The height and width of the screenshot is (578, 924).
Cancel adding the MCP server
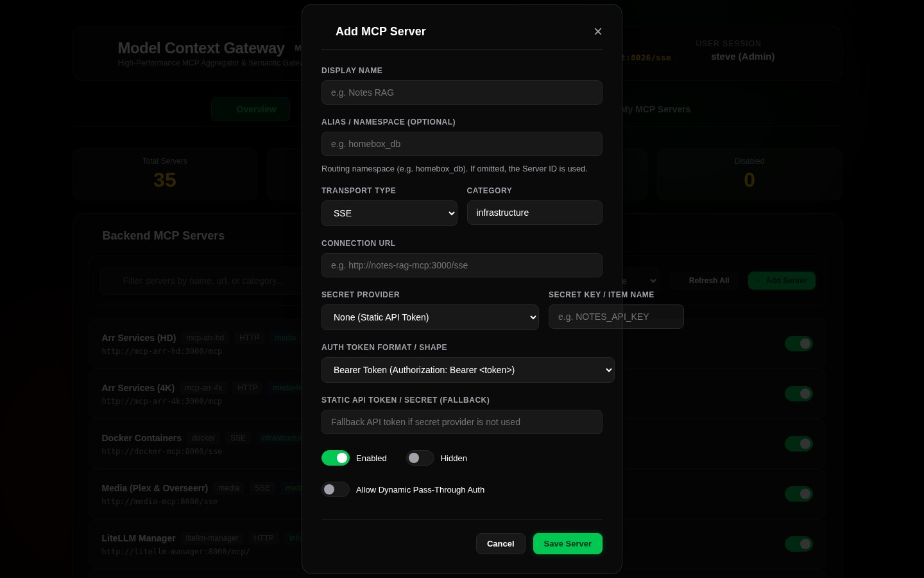pyautogui.click(x=501, y=543)
